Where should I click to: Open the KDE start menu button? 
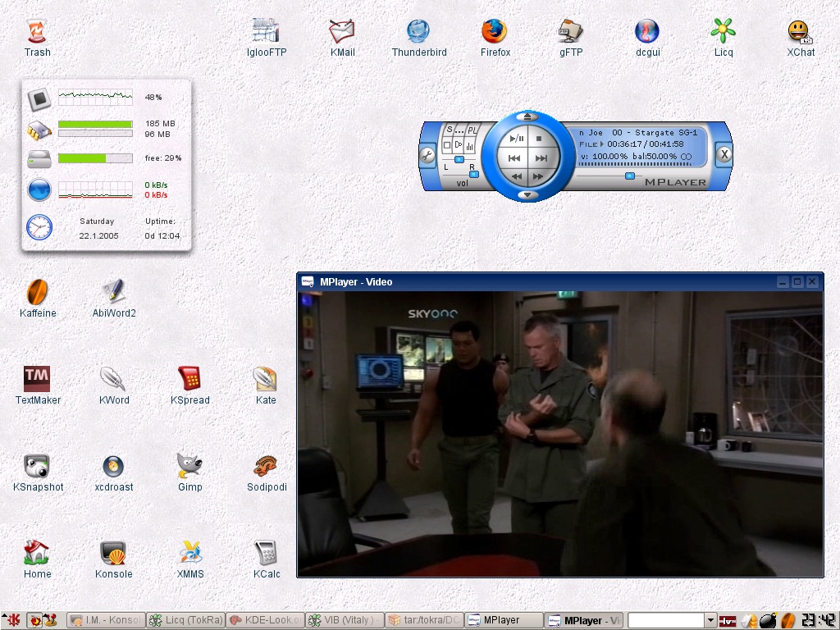11,620
